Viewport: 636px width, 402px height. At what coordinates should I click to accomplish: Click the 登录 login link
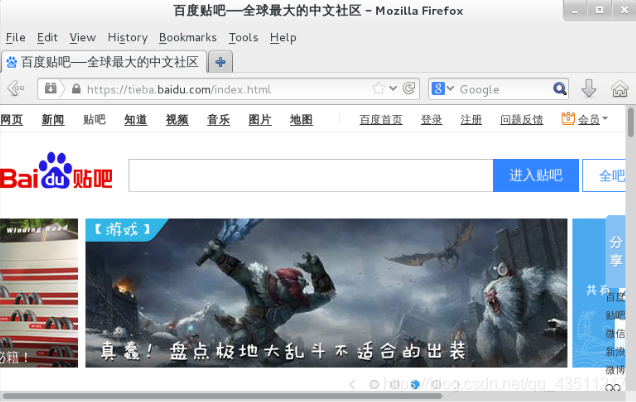[x=431, y=120]
